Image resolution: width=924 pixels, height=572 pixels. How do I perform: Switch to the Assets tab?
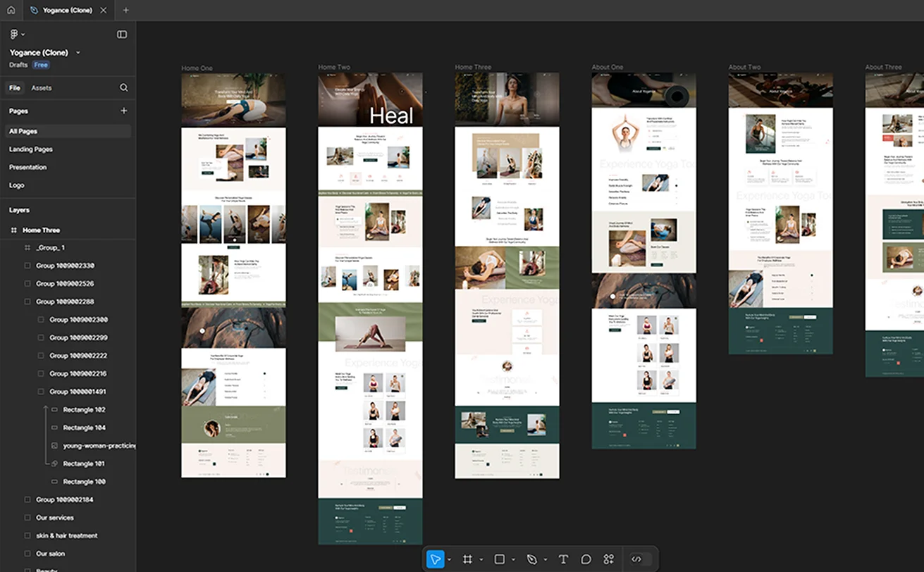point(42,88)
